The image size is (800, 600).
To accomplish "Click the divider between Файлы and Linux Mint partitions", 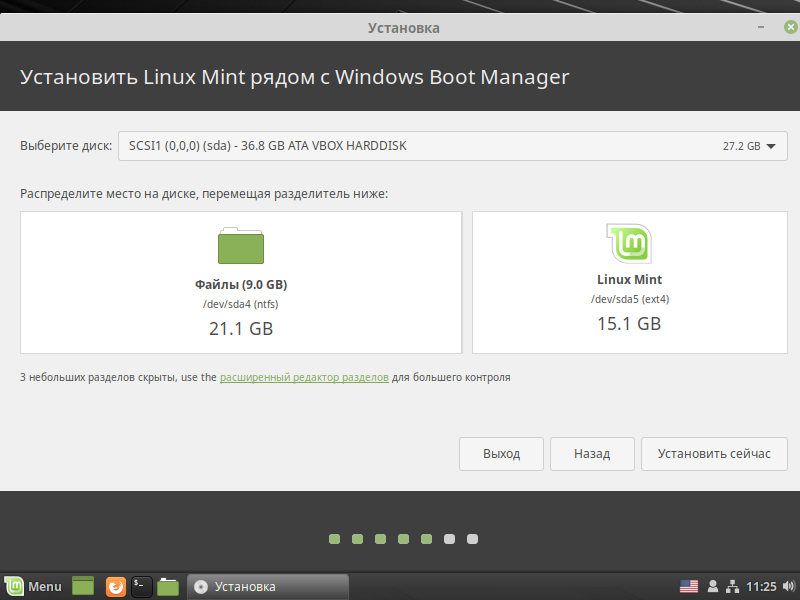I will [467, 282].
